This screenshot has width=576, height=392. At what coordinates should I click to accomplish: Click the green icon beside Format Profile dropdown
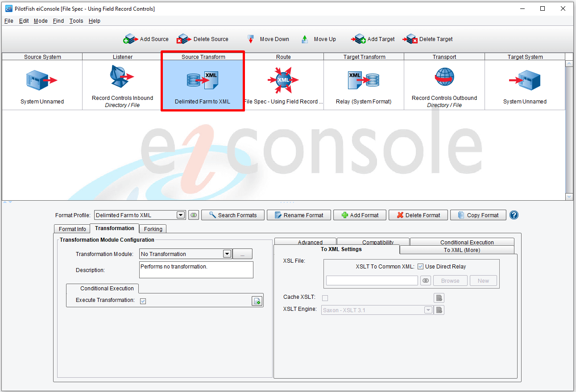[193, 215]
